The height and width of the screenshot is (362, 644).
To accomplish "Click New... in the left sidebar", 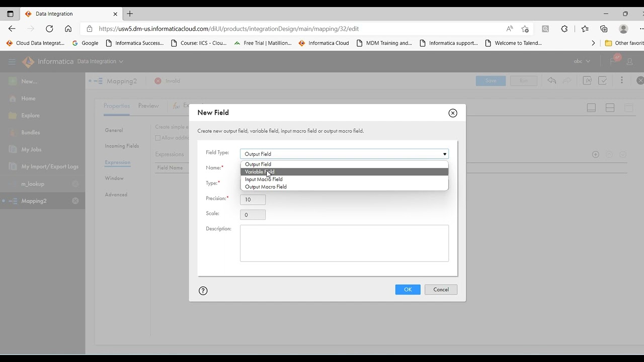I will click(29, 81).
